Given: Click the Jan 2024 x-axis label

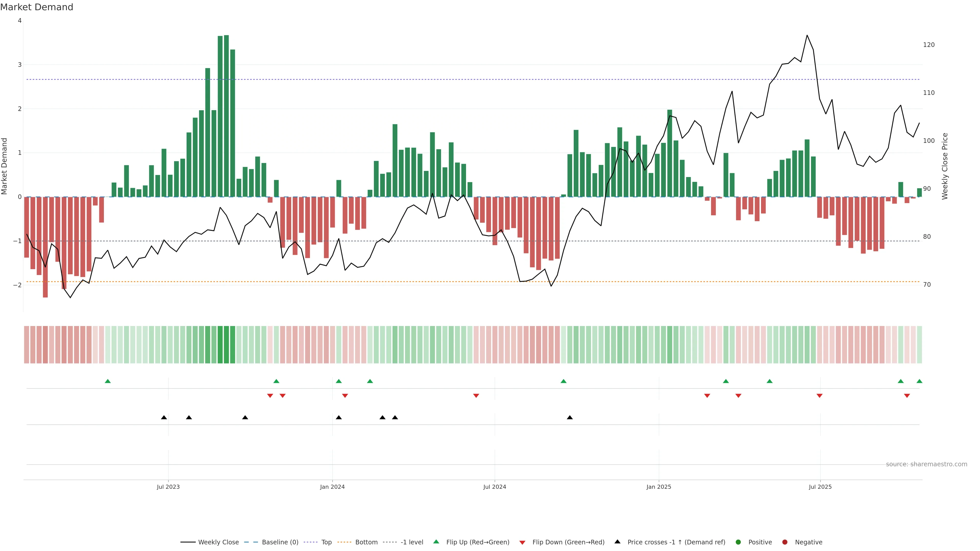Looking at the screenshot, I should click(x=332, y=487).
